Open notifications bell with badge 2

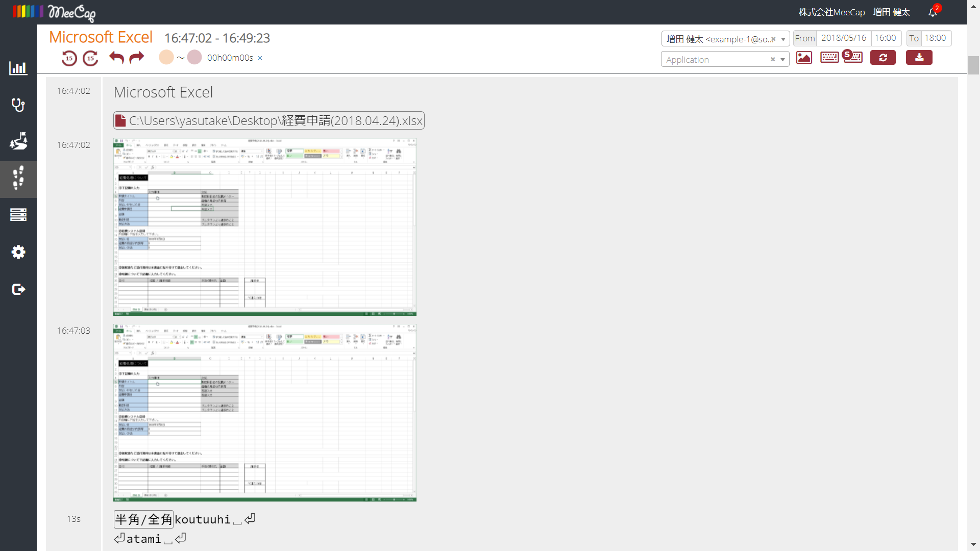934,11
